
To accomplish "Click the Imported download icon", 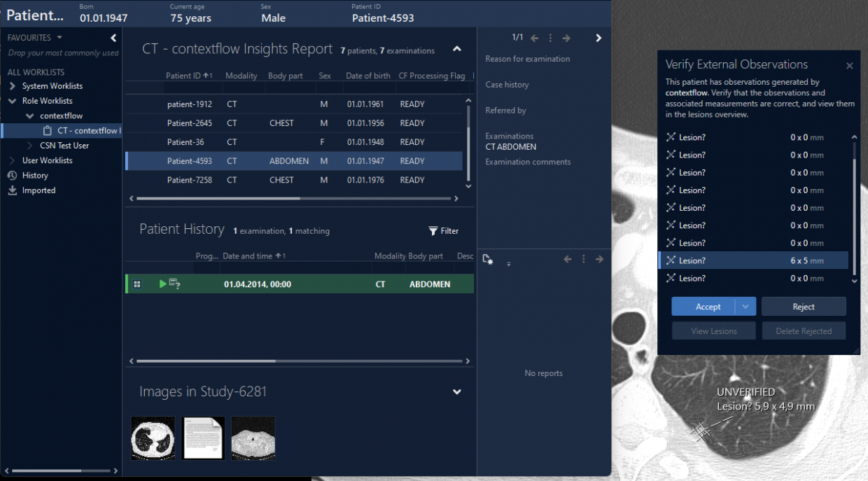I will [x=12, y=190].
